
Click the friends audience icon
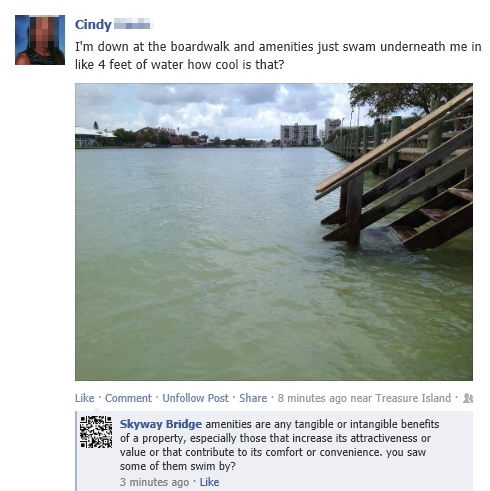tap(468, 398)
